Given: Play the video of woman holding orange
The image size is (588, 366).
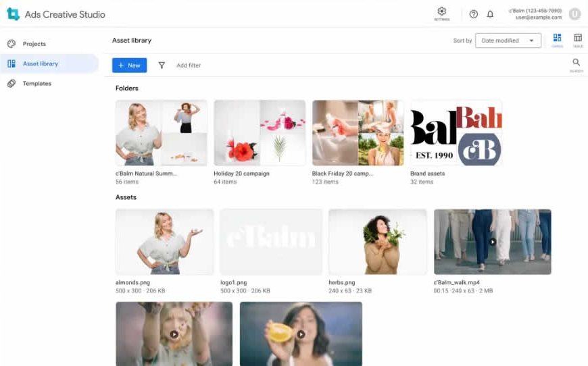Looking at the screenshot, I should pyautogui.click(x=301, y=334).
